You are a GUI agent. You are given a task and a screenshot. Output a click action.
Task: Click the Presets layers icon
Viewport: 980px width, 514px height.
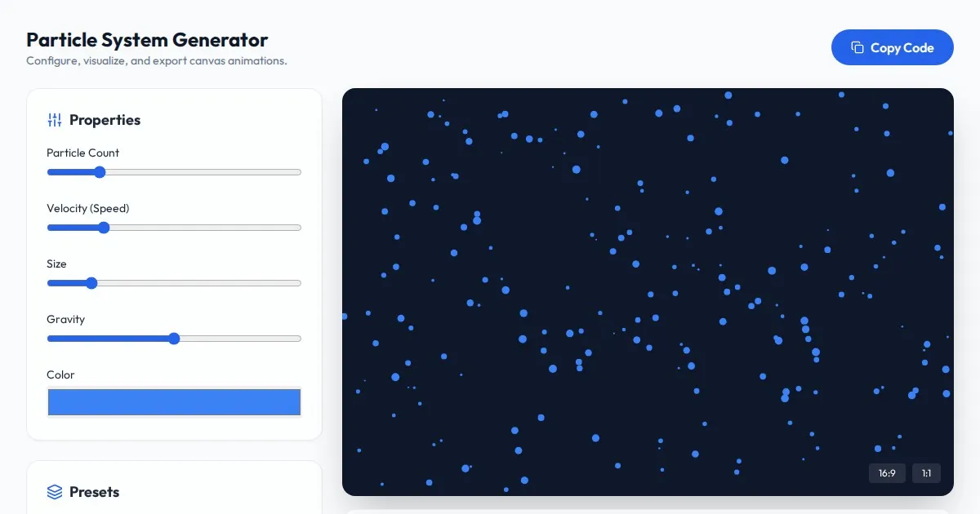[x=55, y=492]
